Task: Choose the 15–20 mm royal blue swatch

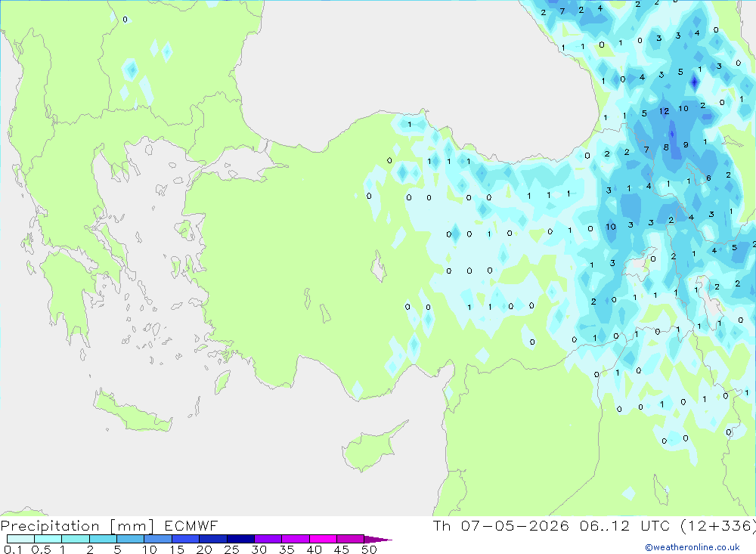Action: point(185,539)
